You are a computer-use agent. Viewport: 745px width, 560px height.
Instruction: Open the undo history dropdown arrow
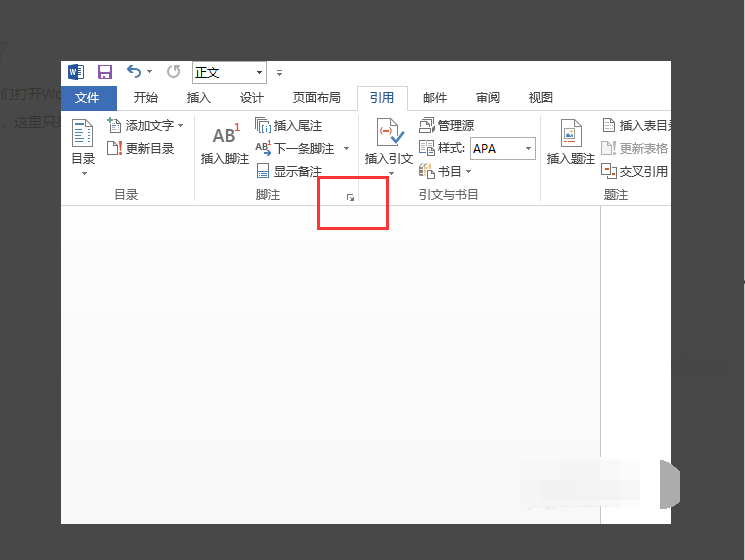click(150, 72)
